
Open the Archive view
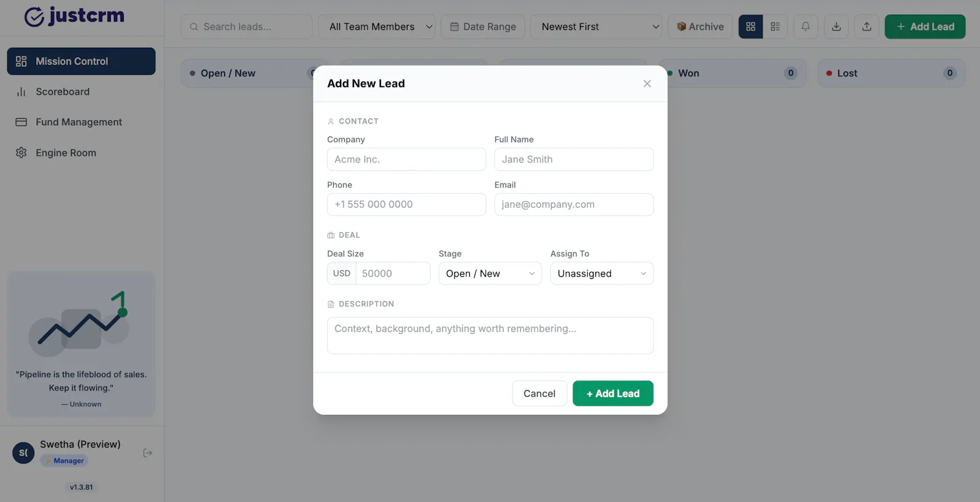pyautogui.click(x=700, y=27)
